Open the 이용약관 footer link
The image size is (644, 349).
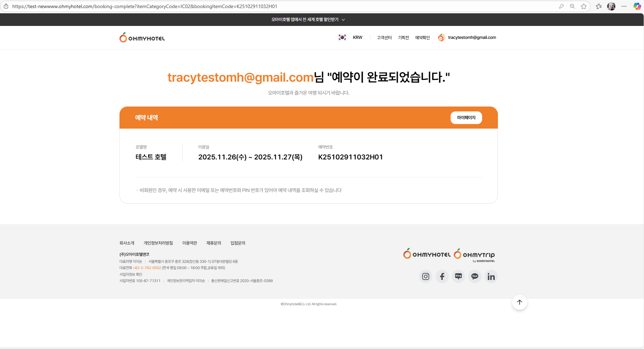coord(190,243)
